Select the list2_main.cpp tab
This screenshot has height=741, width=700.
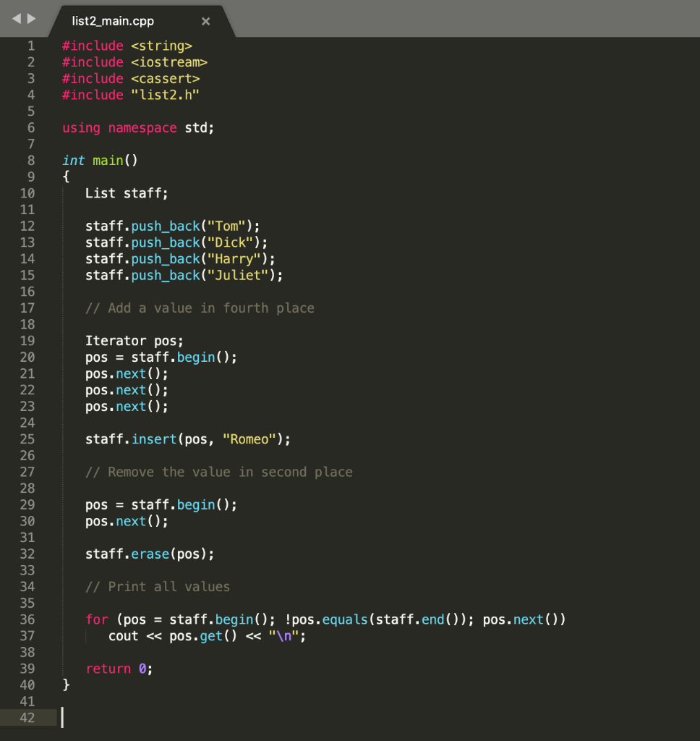[x=112, y=21]
